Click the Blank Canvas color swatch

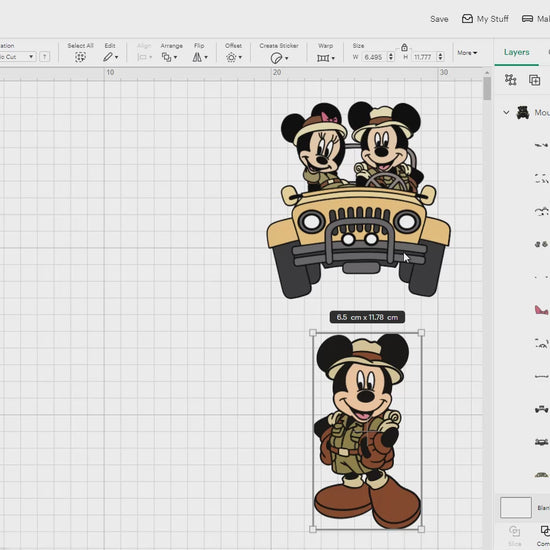point(516,507)
